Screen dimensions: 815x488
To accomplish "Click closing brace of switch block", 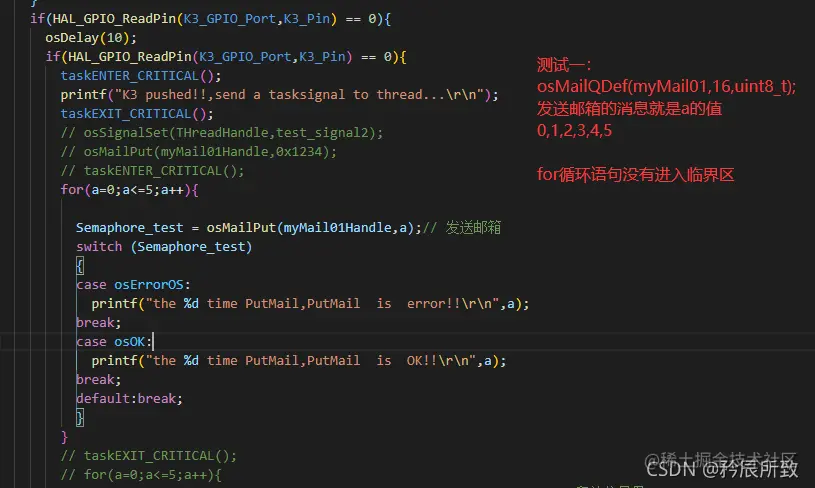I will 80,417.
